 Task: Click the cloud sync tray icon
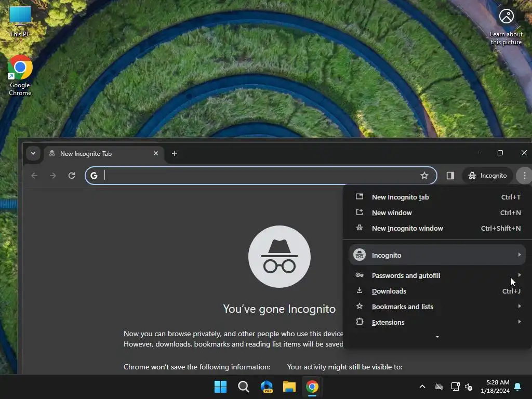click(439, 387)
